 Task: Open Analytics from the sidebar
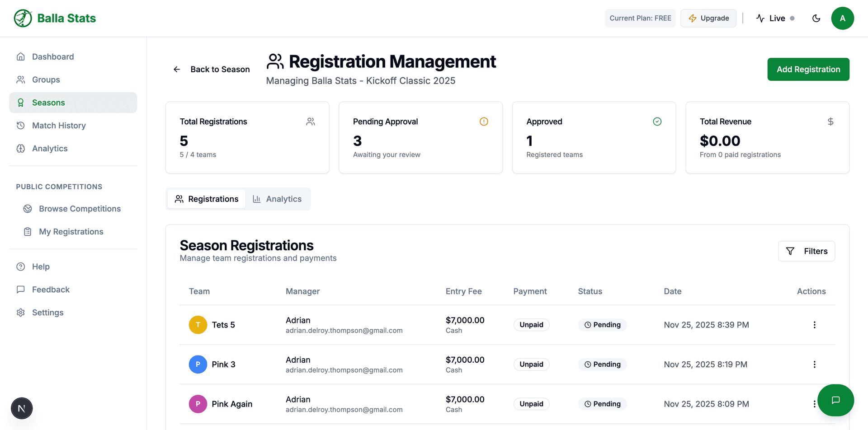pos(50,148)
